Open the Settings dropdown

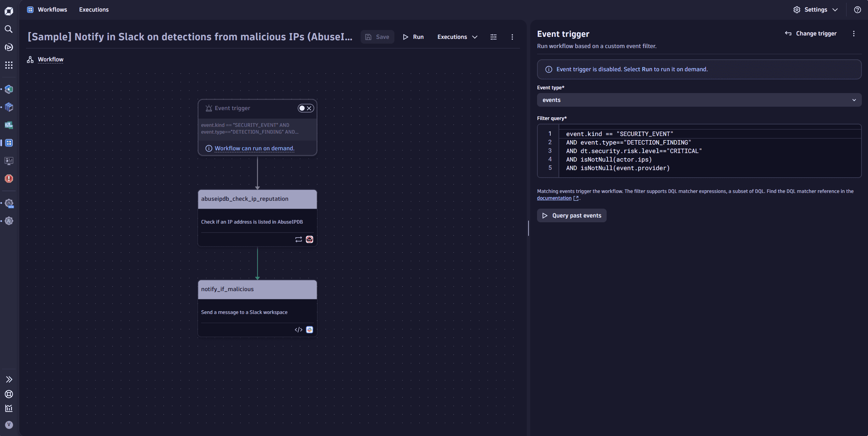815,10
